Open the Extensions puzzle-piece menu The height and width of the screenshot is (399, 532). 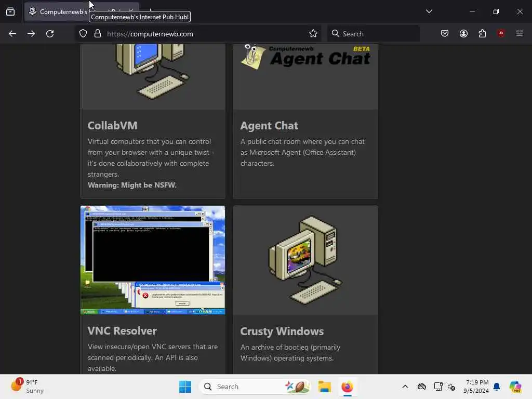(482, 33)
